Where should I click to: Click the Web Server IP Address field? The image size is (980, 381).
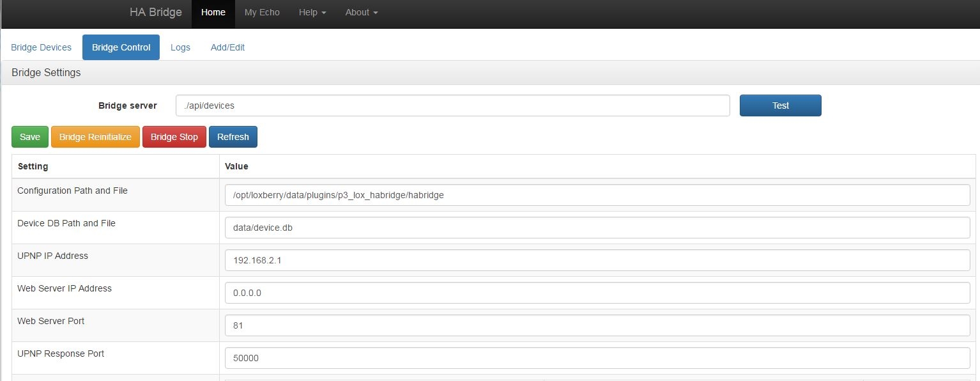pyautogui.click(x=597, y=293)
